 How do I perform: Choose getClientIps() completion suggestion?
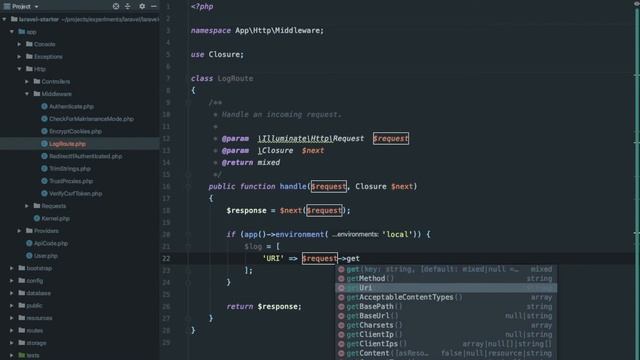446,344
